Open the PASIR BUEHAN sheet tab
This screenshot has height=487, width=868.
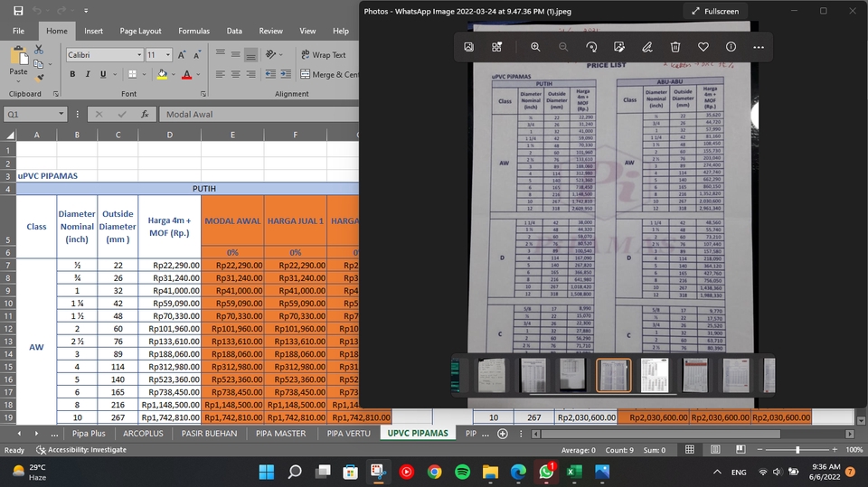coord(209,434)
